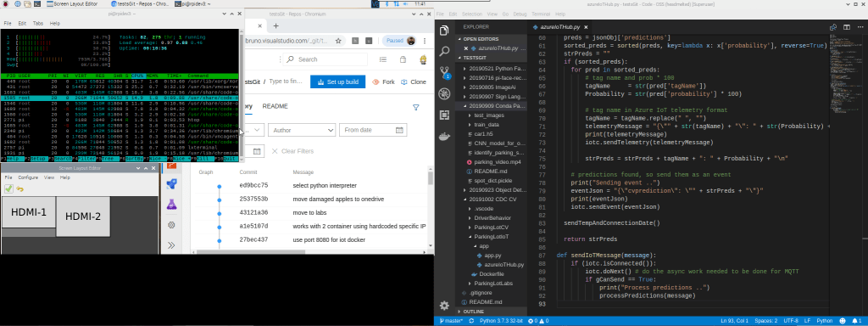Split the VS Code editor right
868x326 pixels.
pos(847,26)
